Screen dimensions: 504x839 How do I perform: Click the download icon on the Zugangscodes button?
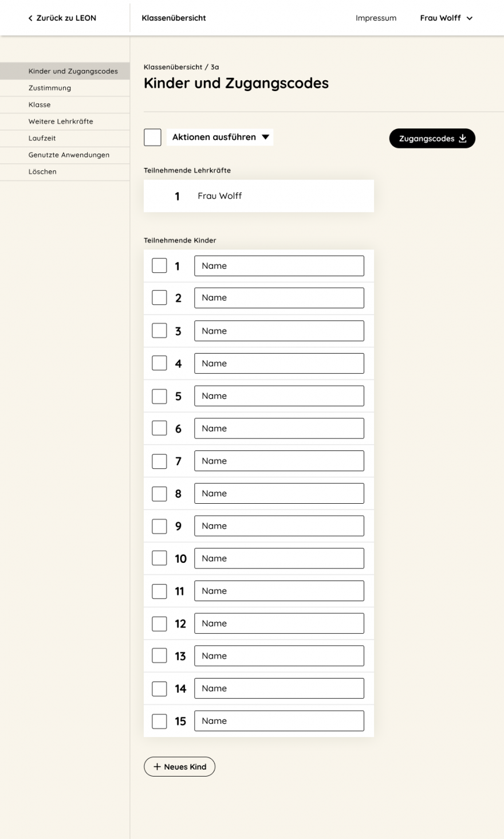click(463, 138)
